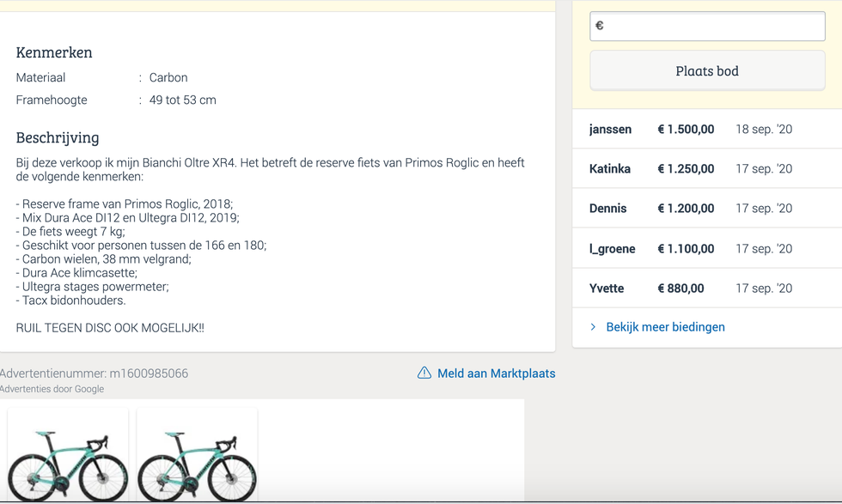Select bidder name janssen

pyautogui.click(x=610, y=130)
